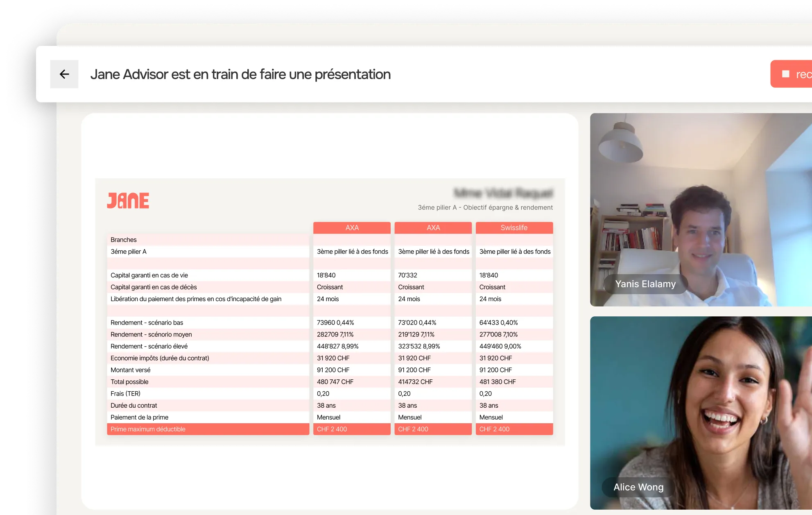Click 'Capital garanti en cas de vie' label
The height and width of the screenshot is (515, 812).
coord(149,275)
